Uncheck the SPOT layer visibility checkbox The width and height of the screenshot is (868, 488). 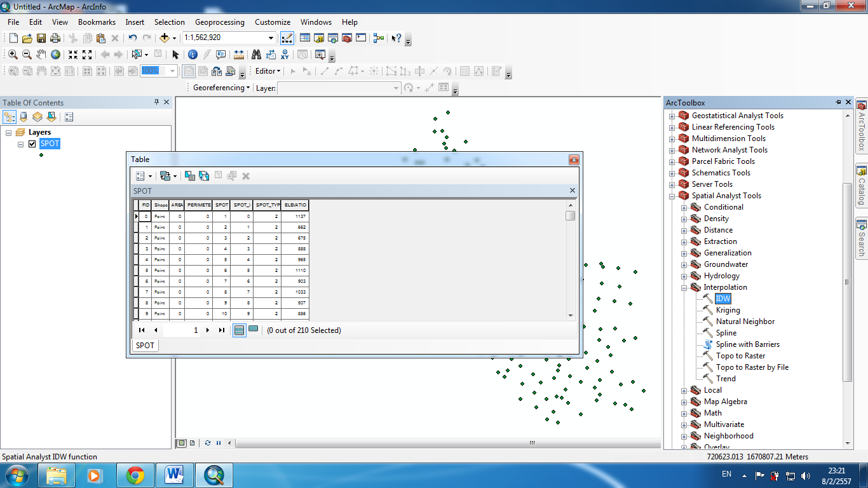pos(32,144)
